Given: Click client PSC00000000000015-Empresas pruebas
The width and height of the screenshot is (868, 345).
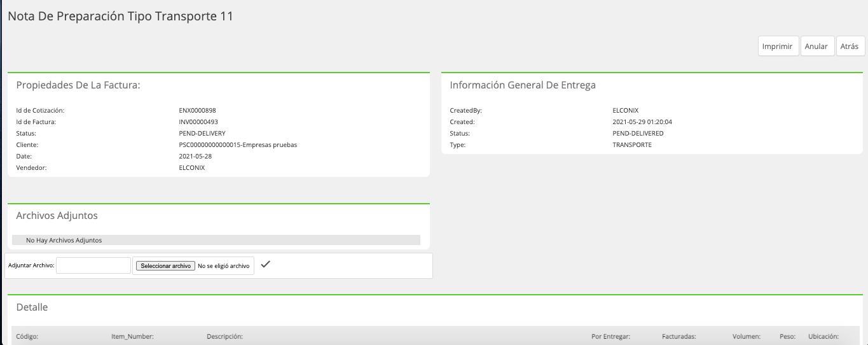Looking at the screenshot, I should (x=238, y=145).
